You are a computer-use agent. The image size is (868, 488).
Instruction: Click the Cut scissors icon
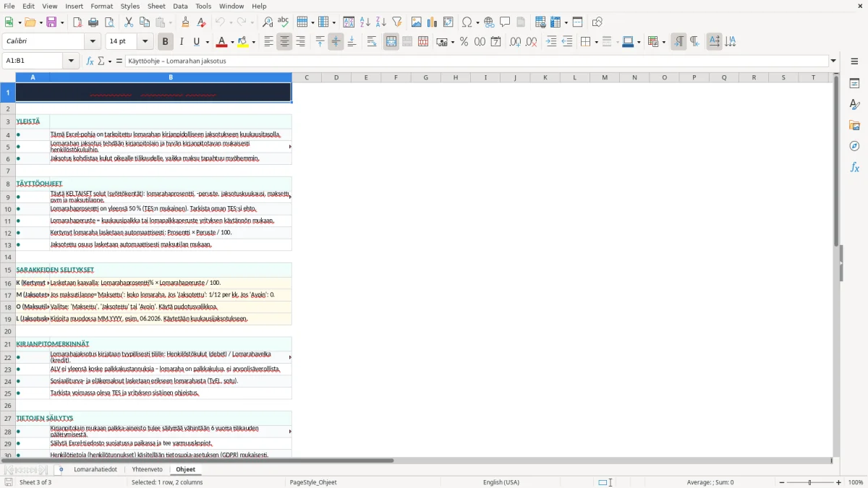click(129, 22)
